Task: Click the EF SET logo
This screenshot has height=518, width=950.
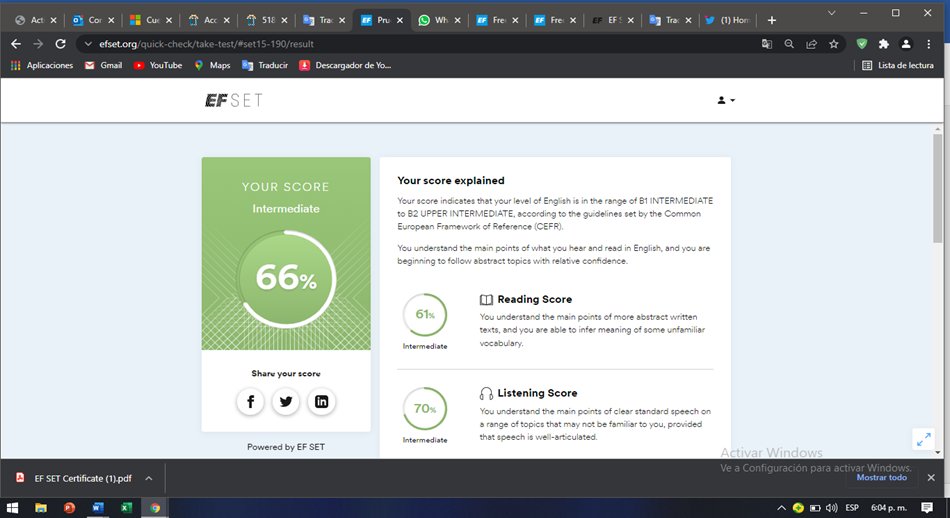Action: (234, 101)
